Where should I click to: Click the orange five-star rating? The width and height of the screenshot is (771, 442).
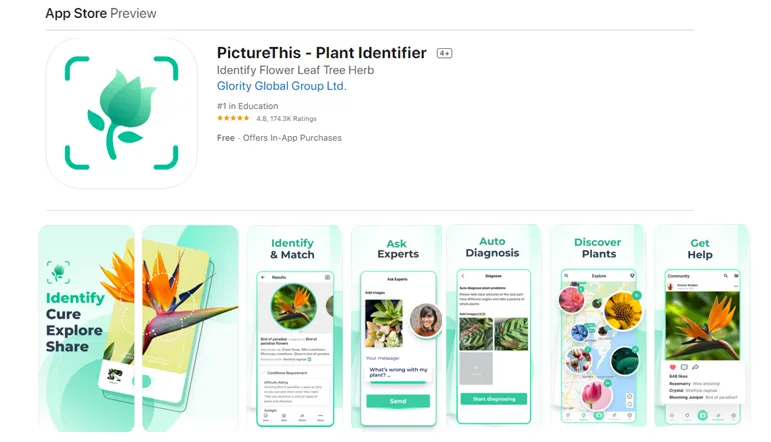233,118
